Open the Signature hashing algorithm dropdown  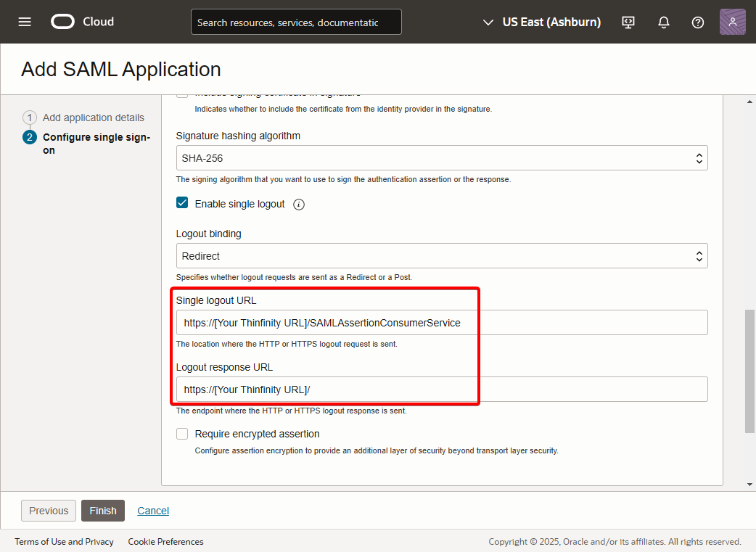(442, 158)
